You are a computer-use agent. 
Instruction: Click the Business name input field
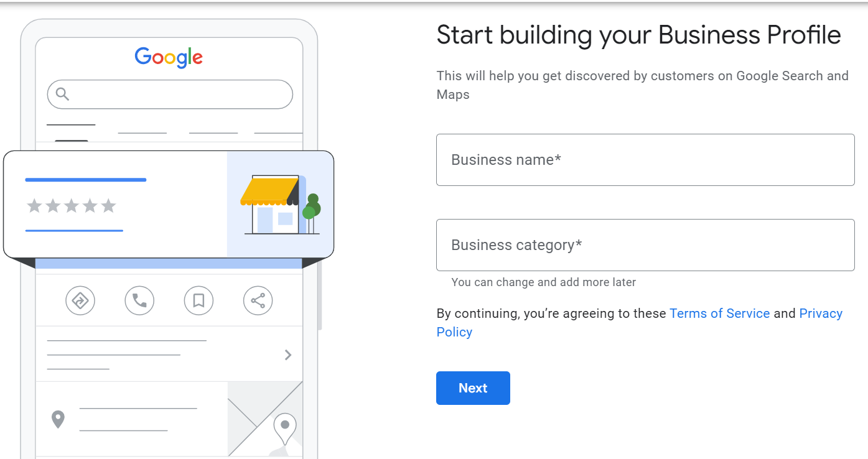pos(645,160)
